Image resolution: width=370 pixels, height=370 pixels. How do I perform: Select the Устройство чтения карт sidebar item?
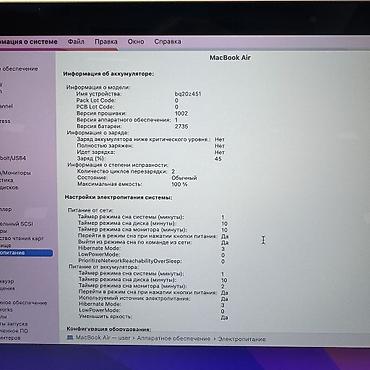coord(21,238)
